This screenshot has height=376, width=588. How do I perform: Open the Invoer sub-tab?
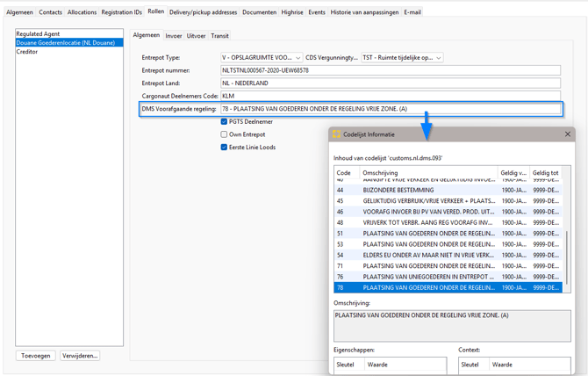coord(173,36)
